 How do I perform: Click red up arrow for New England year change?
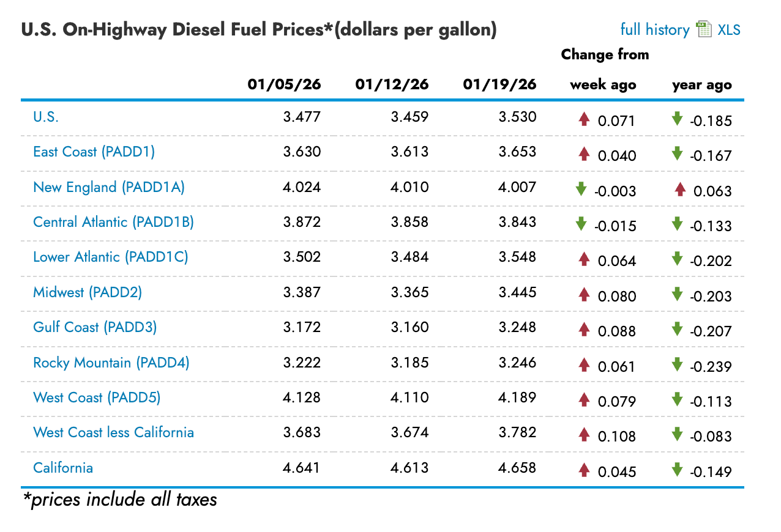click(x=679, y=190)
